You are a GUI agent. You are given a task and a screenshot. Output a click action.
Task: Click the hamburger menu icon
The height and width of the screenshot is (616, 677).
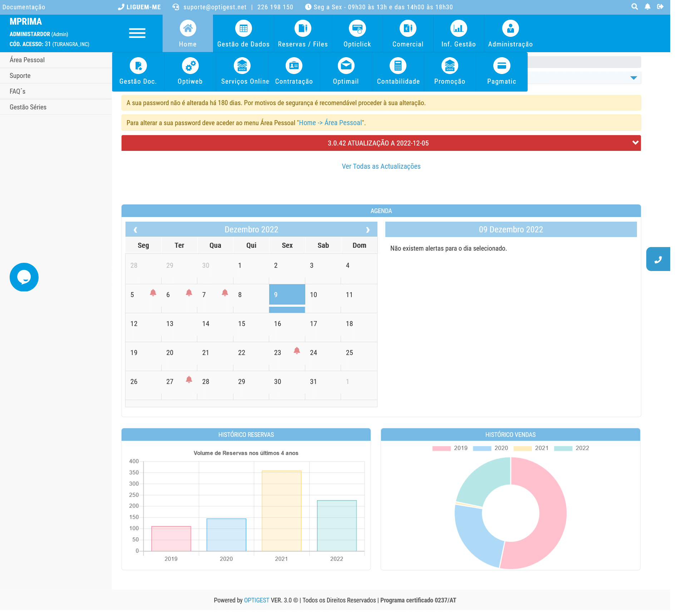137,33
